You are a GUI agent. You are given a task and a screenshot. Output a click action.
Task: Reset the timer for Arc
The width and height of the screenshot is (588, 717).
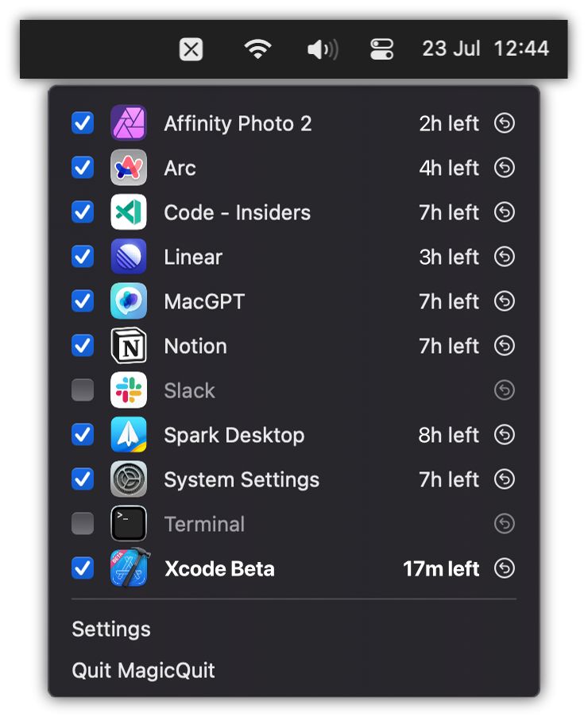pos(505,168)
